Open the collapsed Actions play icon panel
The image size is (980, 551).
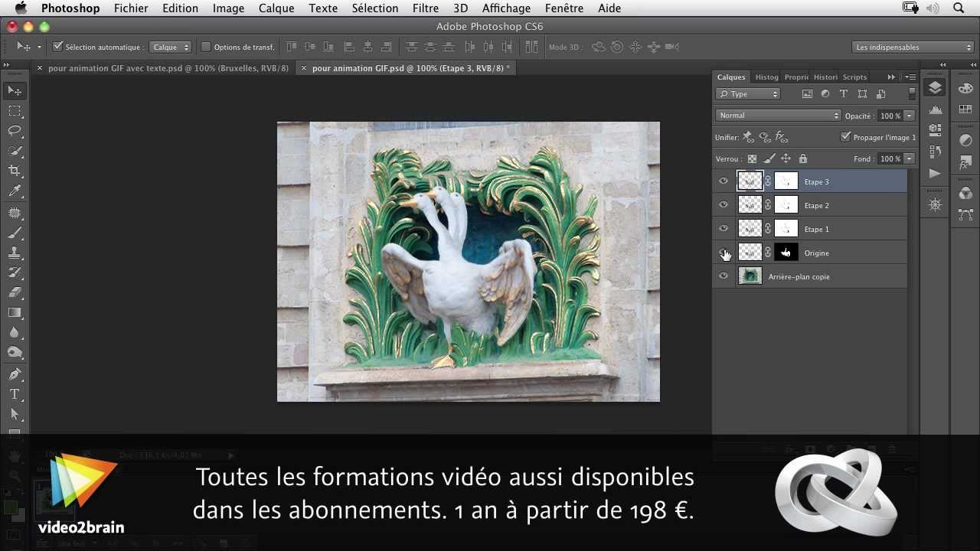click(935, 174)
